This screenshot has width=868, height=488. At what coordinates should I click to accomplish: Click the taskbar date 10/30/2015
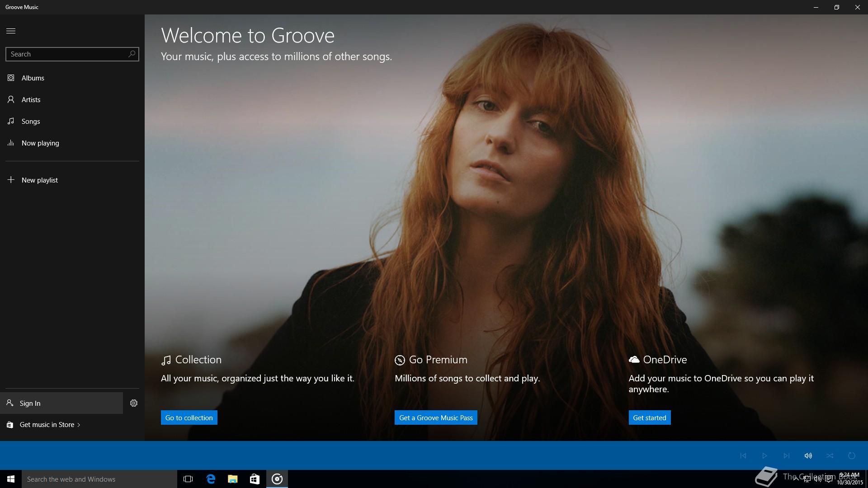pos(850,483)
